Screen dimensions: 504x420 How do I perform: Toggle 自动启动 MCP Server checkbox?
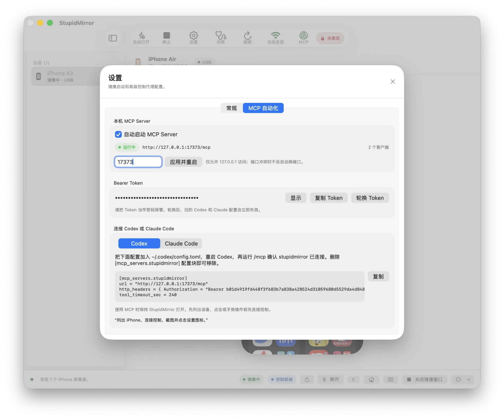(x=118, y=134)
